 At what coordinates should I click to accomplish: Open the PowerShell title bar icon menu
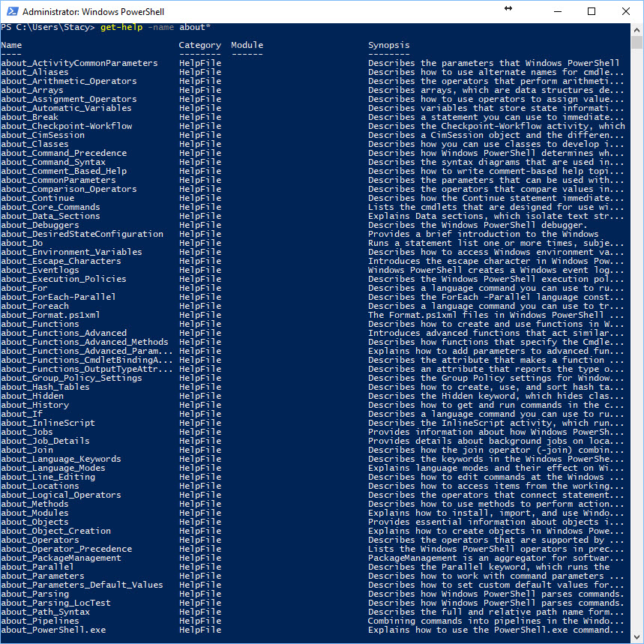click(12, 11)
